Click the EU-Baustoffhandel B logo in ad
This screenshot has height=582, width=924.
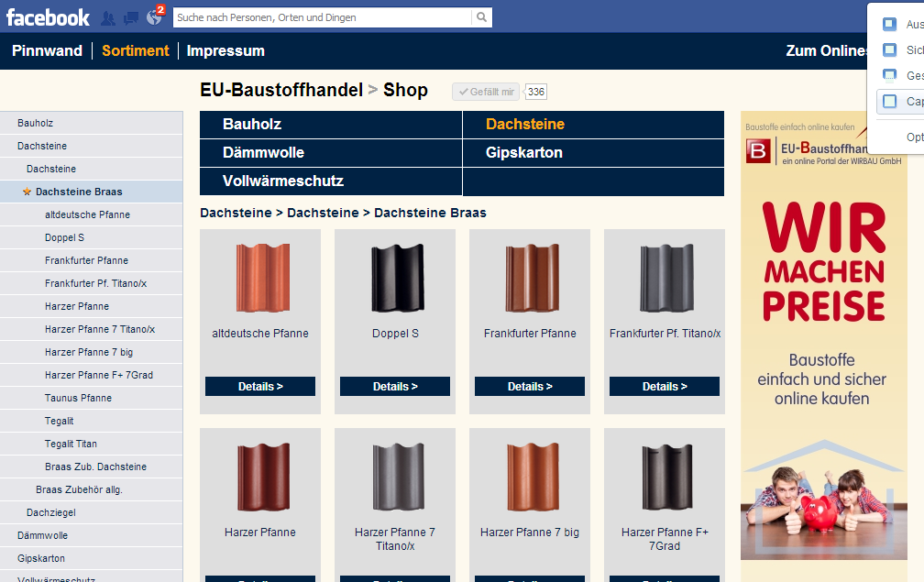point(758,151)
